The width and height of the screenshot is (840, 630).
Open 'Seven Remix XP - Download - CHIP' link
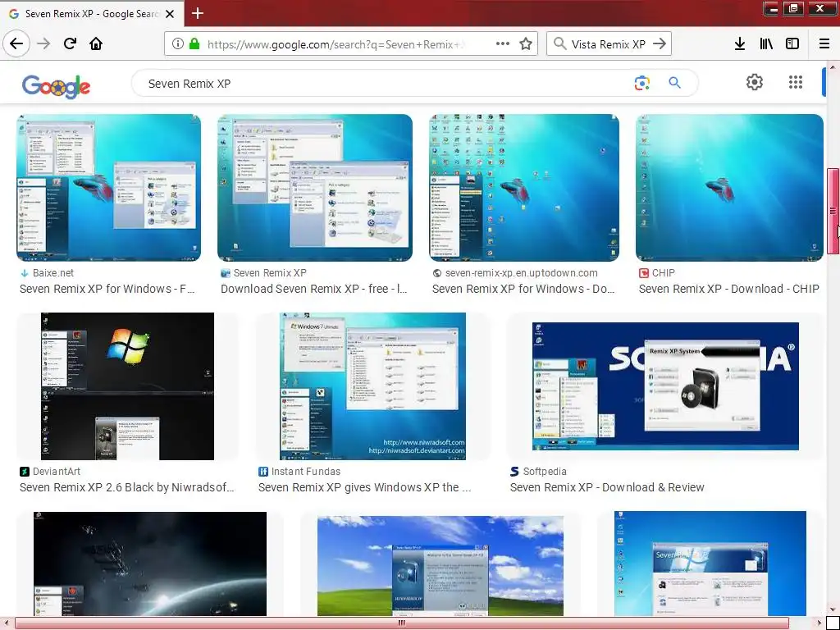pyautogui.click(x=728, y=289)
